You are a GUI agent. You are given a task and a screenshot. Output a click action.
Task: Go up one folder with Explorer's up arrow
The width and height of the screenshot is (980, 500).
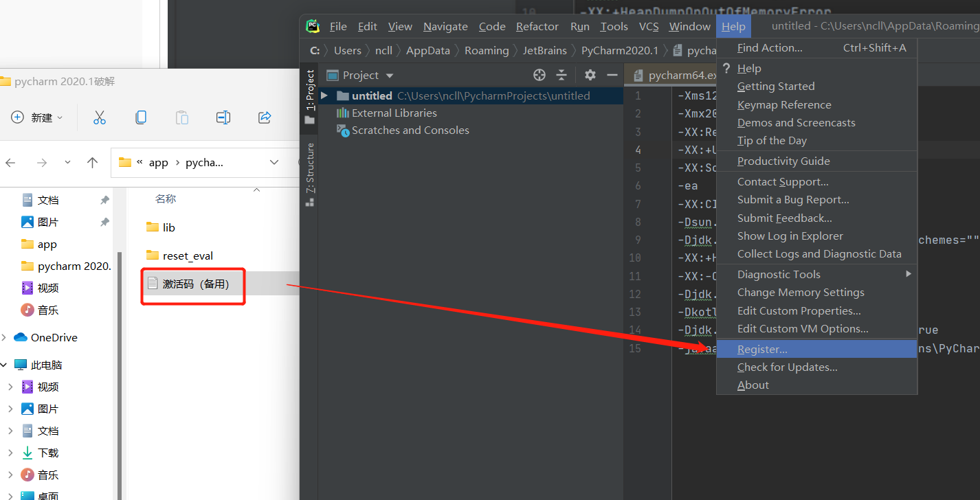click(x=93, y=163)
